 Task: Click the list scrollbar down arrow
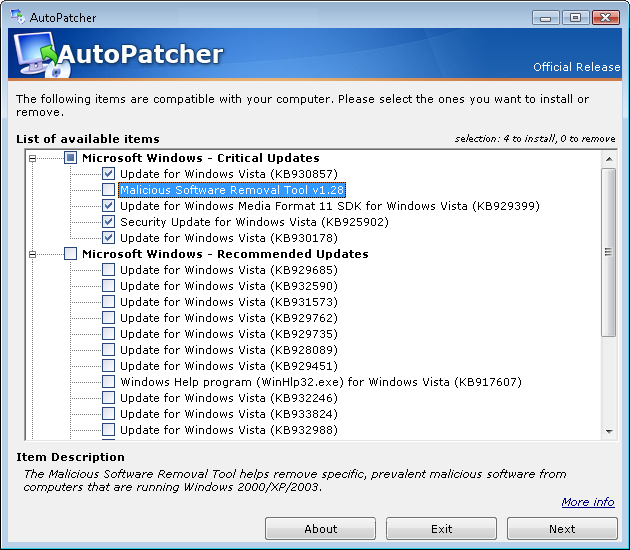(x=609, y=431)
